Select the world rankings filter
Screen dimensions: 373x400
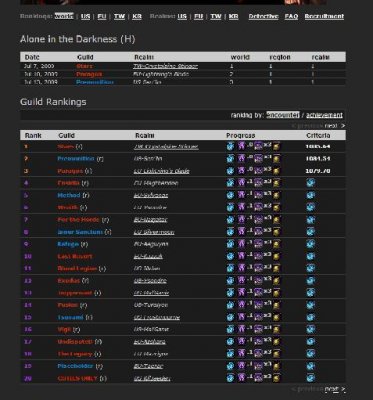pos(64,16)
